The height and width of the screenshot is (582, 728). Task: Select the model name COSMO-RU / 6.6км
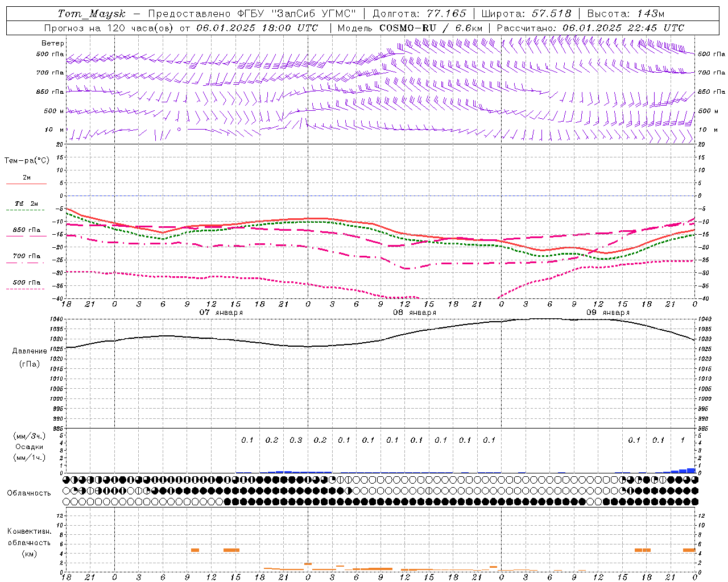(x=431, y=28)
